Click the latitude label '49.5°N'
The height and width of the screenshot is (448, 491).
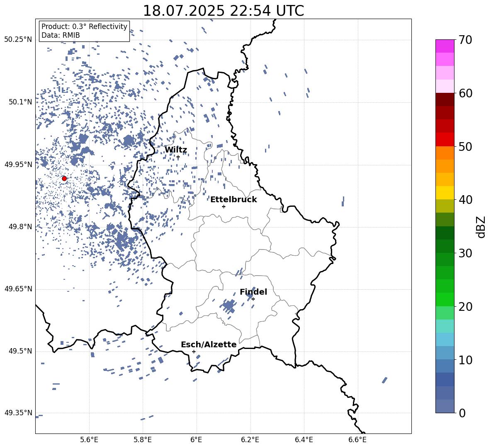pos(20,351)
